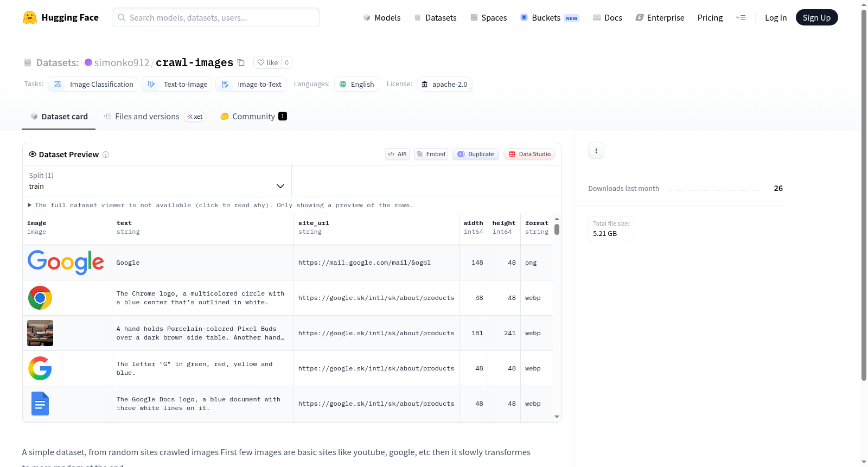
Task: Click the like count number
Action: tap(287, 62)
